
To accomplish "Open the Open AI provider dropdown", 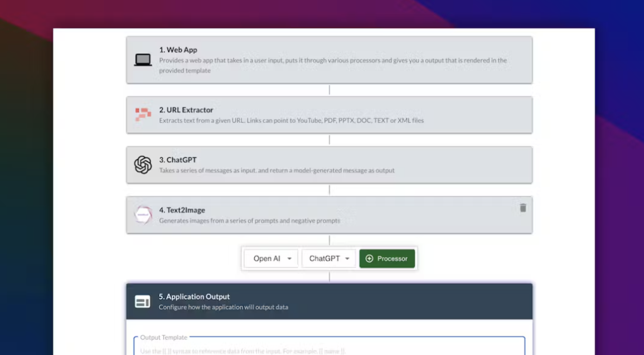I will click(x=271, y=258).
